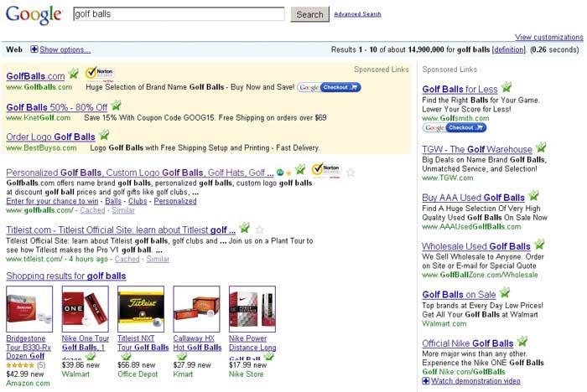Open Buy AAA Used Golf Balls ad
This screenshot has width=587, height=392.
point(473,198)
